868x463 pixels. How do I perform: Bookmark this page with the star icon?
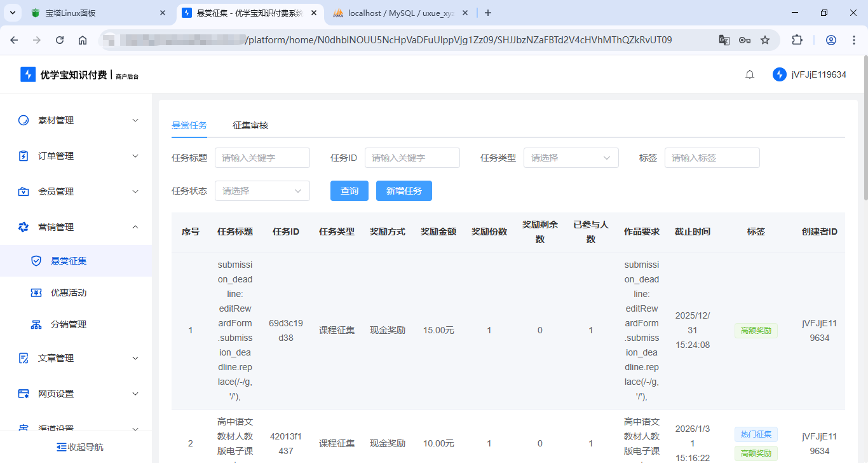coord(765,40)
